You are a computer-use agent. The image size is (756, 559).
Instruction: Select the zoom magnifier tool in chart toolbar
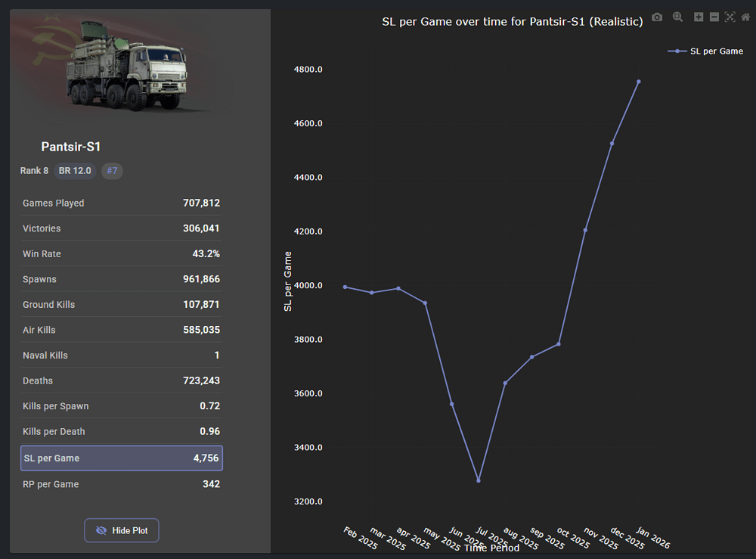coord(677,17)
